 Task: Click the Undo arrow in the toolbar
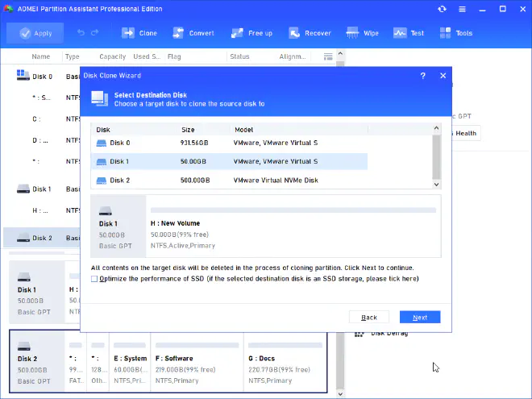[81, 33]
